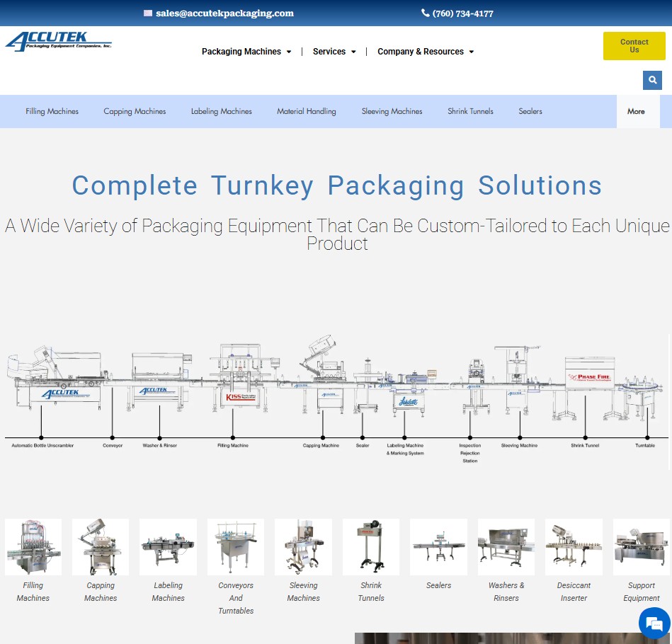Click the Accutek logo
The width and height of the screenshot is (672, 644).
coord(59,42)
